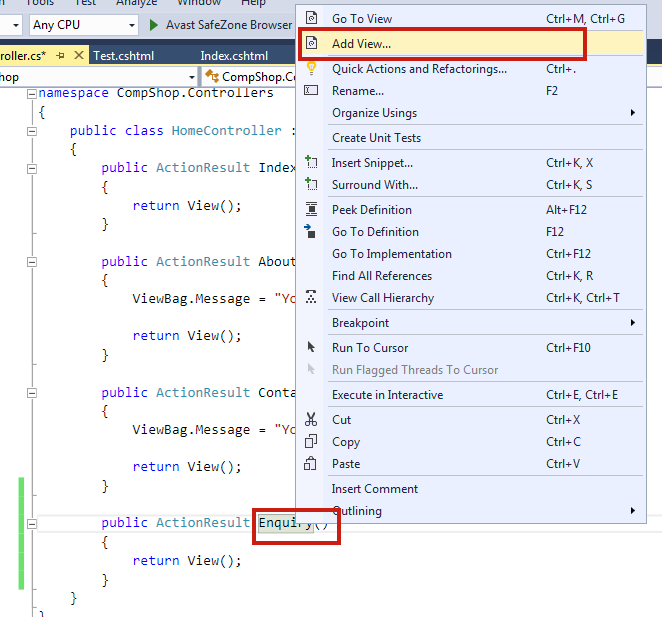Screen dimensions: 662x617
Task: Select Go To View menu entry
Action: pos(471,18)
